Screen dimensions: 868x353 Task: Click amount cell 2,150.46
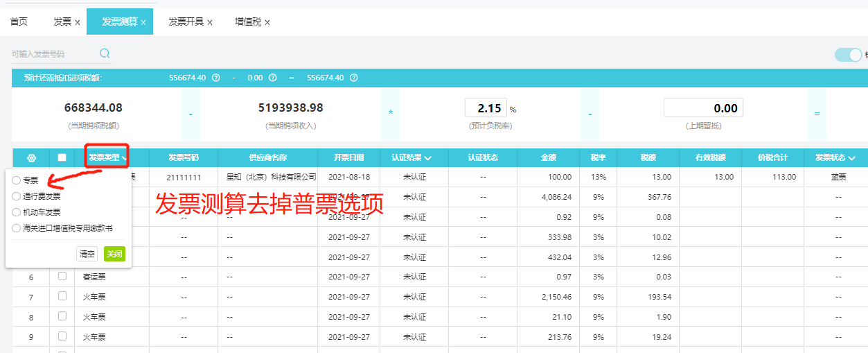tap(549, 297)
